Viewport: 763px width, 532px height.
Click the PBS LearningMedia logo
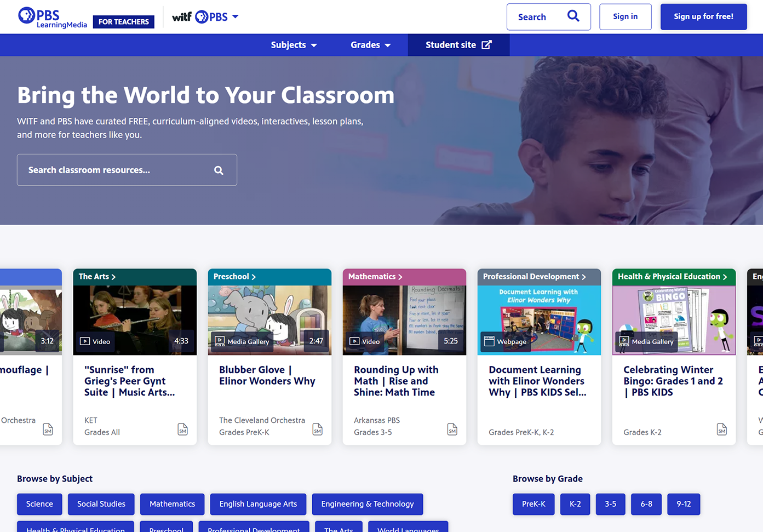[x=52, y=18]
